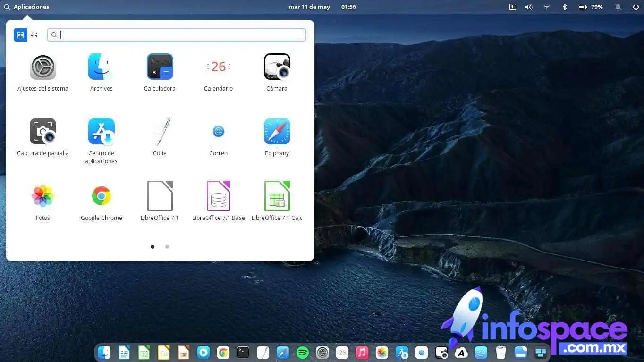The image size is (644, 362).
Task: Open Google Chrome from the dock
Action: point(223,352)
